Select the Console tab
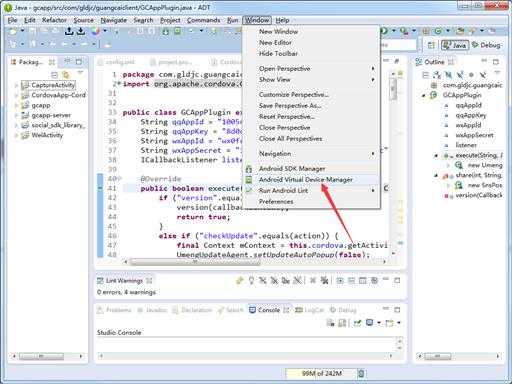Viewport: 512px width, 384px height. (x=269, y=310)
